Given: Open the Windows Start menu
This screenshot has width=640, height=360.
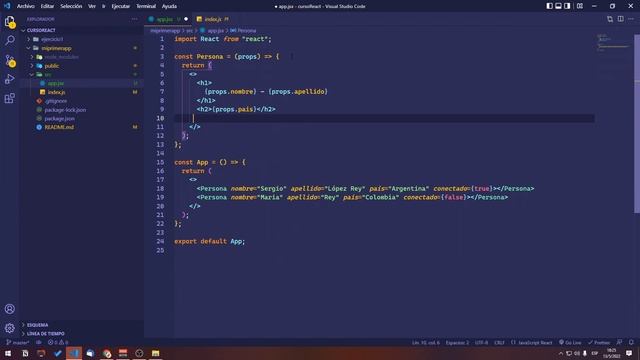Looking at the screenshot, I should tap(8, 353).
